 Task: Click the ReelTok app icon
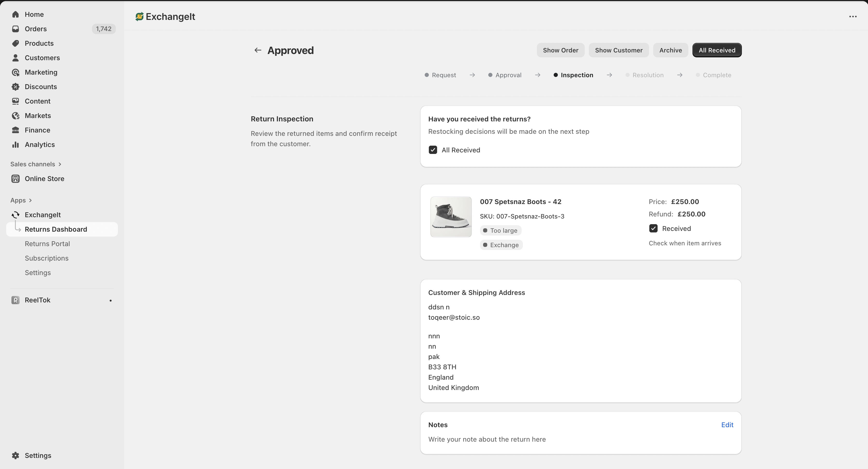[x=15, y=300]
